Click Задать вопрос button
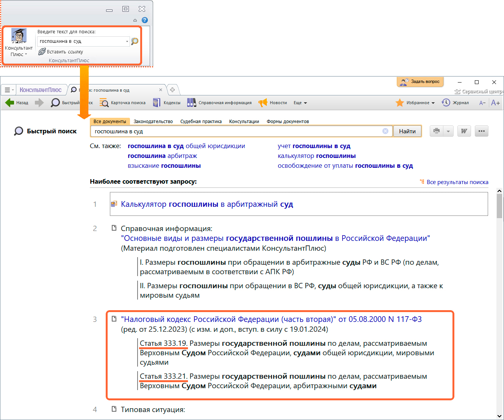This screenshot has height=420, width=504. [420, 81]
